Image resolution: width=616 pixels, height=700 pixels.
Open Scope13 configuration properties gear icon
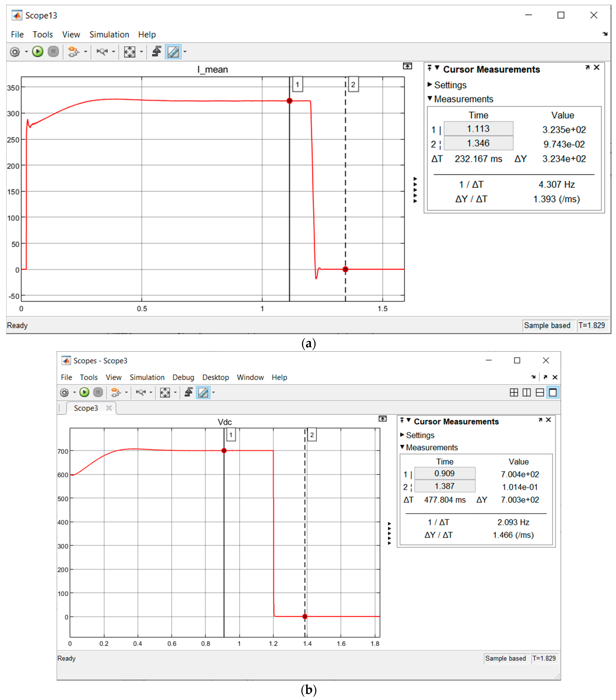pos(15,52)
